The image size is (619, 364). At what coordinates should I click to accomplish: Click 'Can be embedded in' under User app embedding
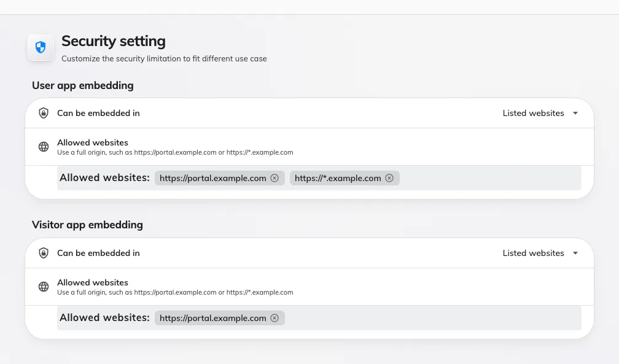tap(98, 113)
